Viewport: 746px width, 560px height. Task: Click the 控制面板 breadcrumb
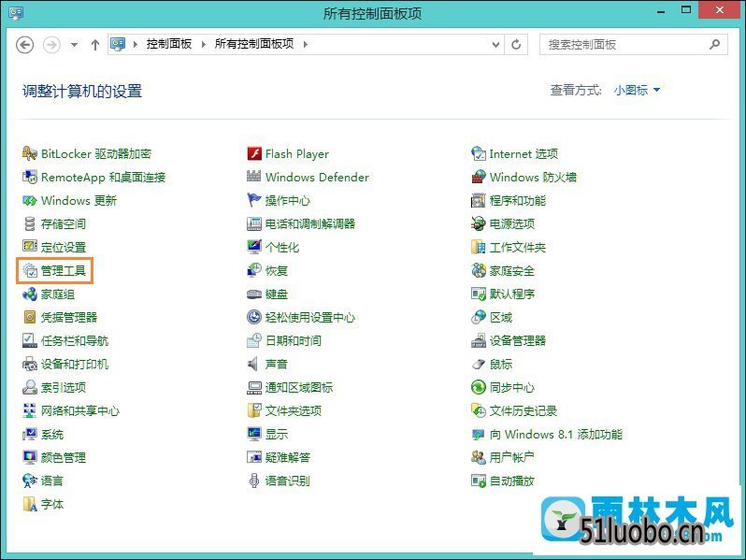pyautogui.click(x=169, y=44)
